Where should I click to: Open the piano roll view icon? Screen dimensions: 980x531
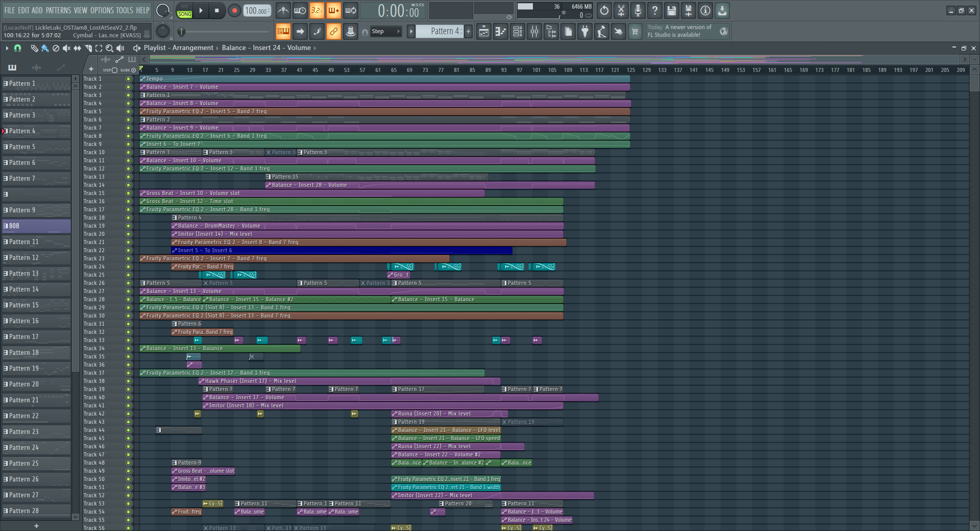tap(501, 32)
